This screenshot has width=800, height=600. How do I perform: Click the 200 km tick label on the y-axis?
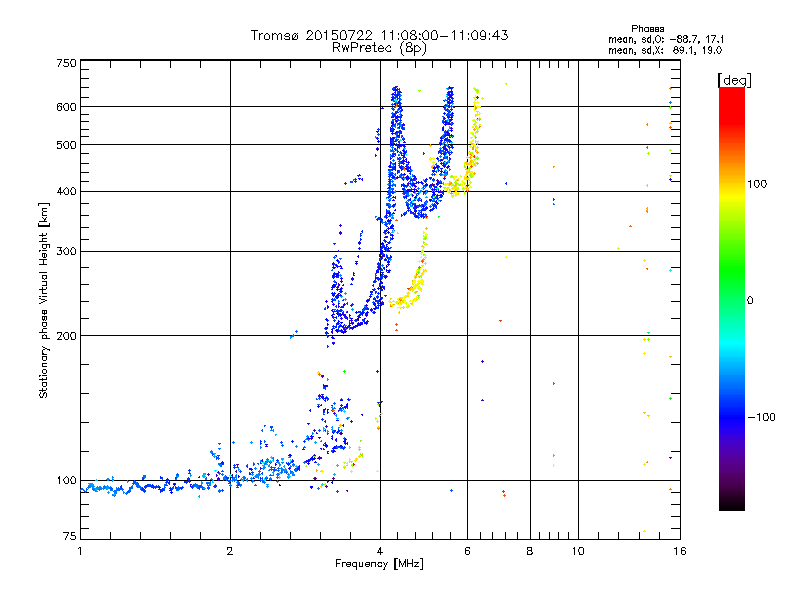click(66, 336)
